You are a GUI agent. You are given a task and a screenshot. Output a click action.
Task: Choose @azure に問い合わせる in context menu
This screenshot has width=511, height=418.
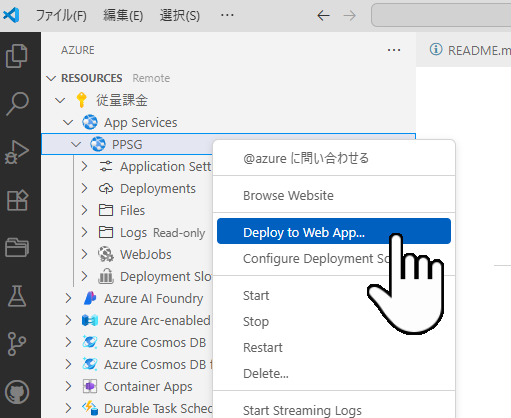click(x=334, y=158)
